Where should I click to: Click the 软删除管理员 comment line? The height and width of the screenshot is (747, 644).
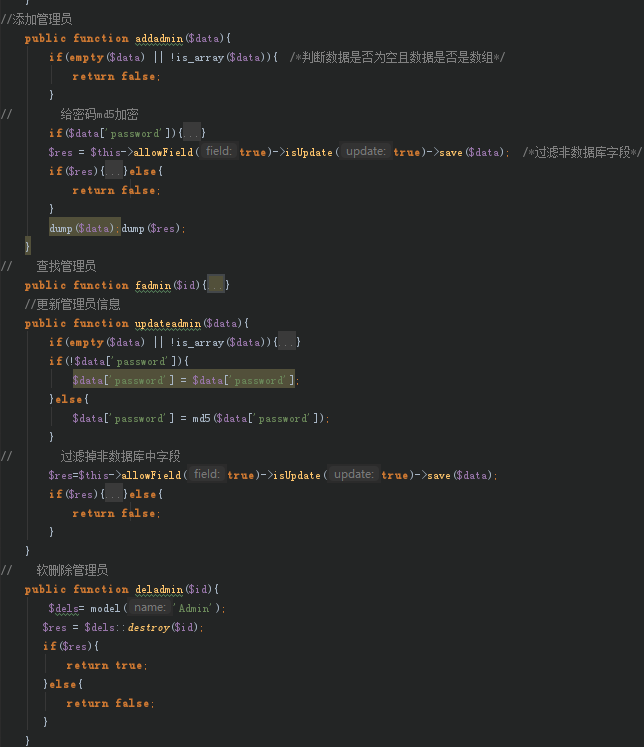click(71, 570)
